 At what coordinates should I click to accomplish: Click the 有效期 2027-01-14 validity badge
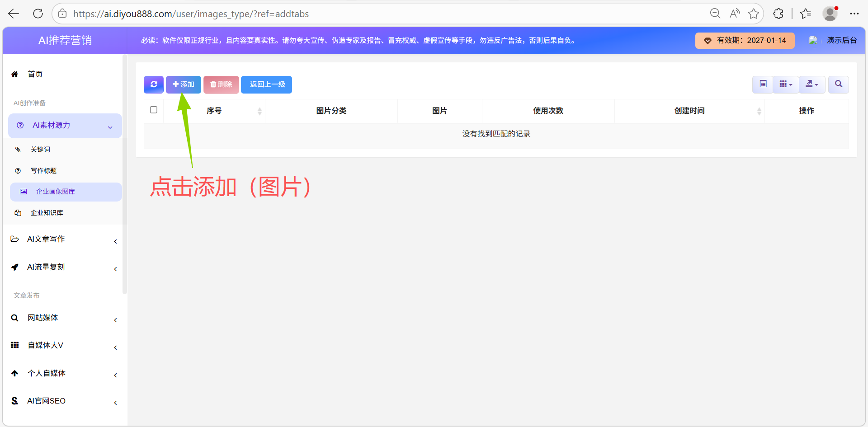point(745,40)
